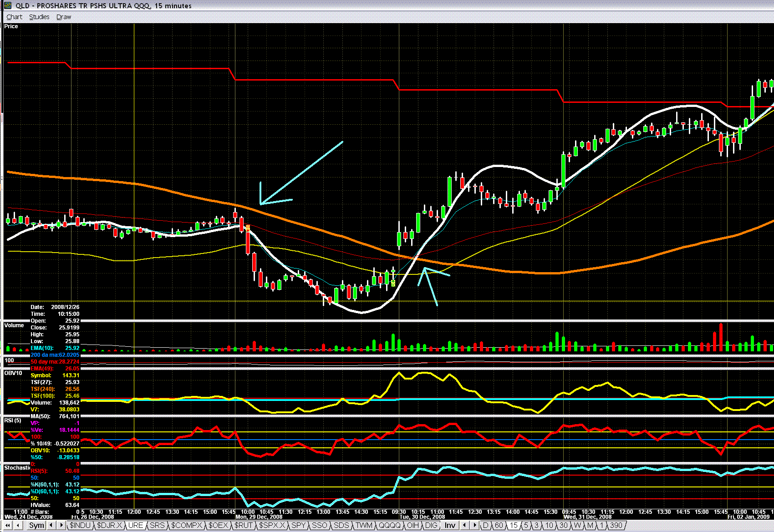
Task: Switch to the $COMPX symbol tab
Action: pos(186,525)
